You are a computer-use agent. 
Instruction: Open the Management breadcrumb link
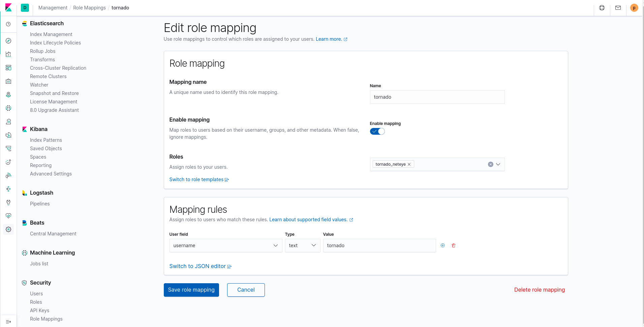coord(53,8)
